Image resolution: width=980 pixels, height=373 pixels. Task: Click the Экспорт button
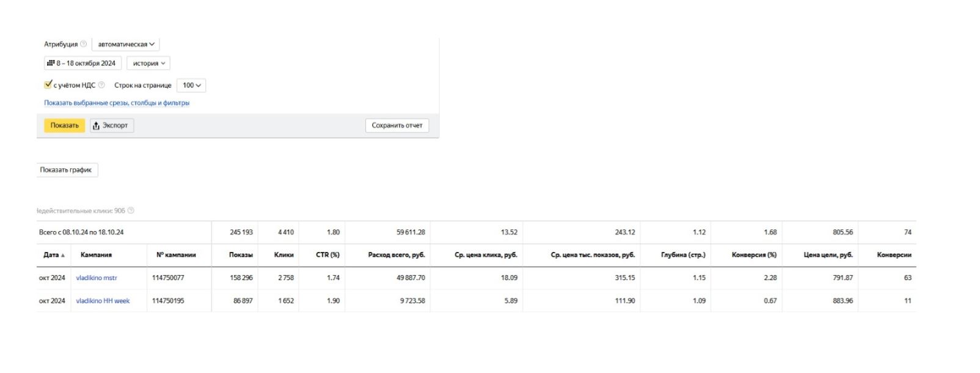pyautogui.click(x=111, y=125)
